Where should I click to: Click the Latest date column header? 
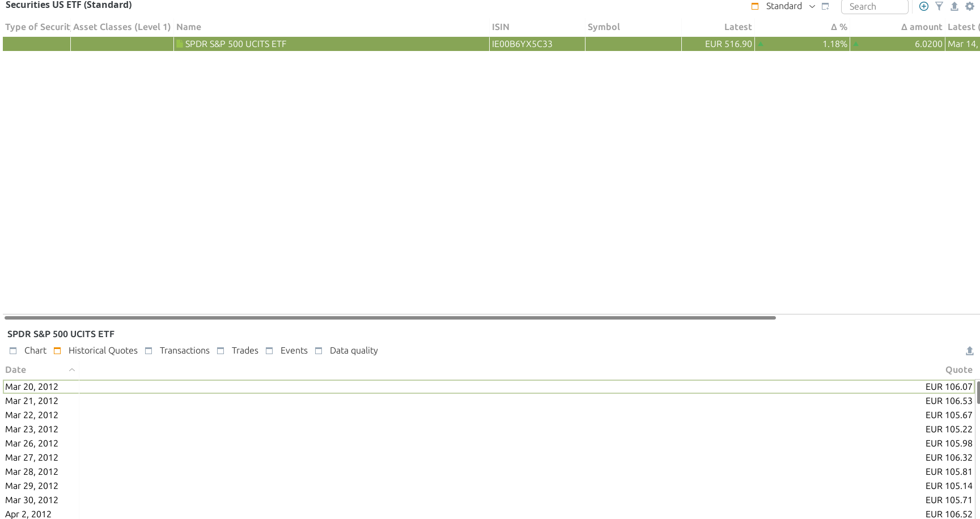(962, 27)
